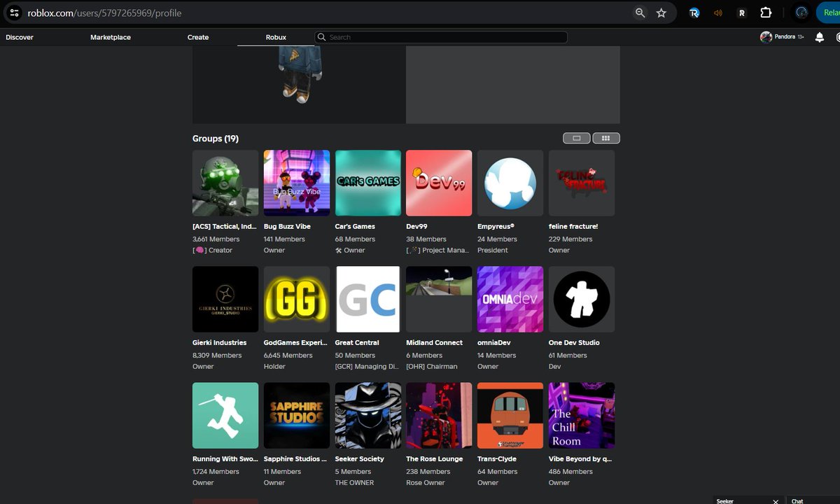840x504 pixels.
Task: Open The Chill Room Vibe Beyond thumbnail
Action: [582, 415]
